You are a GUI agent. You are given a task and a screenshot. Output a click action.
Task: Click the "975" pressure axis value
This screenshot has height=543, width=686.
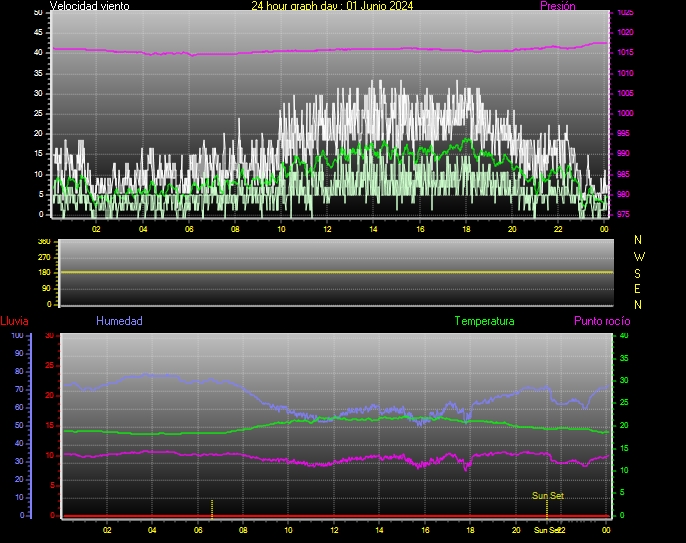(623, 214)
